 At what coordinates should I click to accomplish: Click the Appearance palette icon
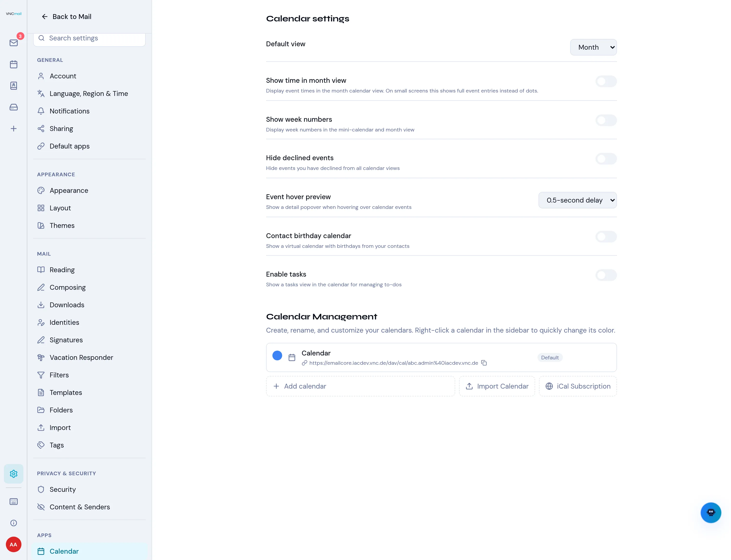[x=41, y=190]
